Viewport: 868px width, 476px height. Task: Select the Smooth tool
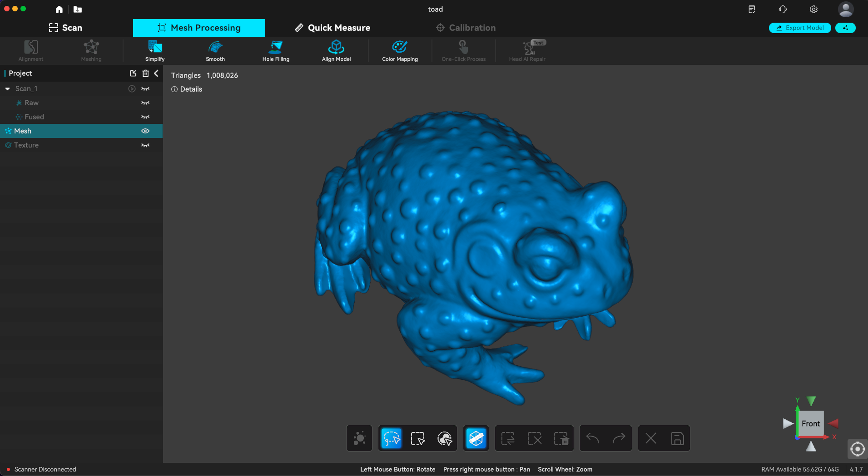pos(215,50)
